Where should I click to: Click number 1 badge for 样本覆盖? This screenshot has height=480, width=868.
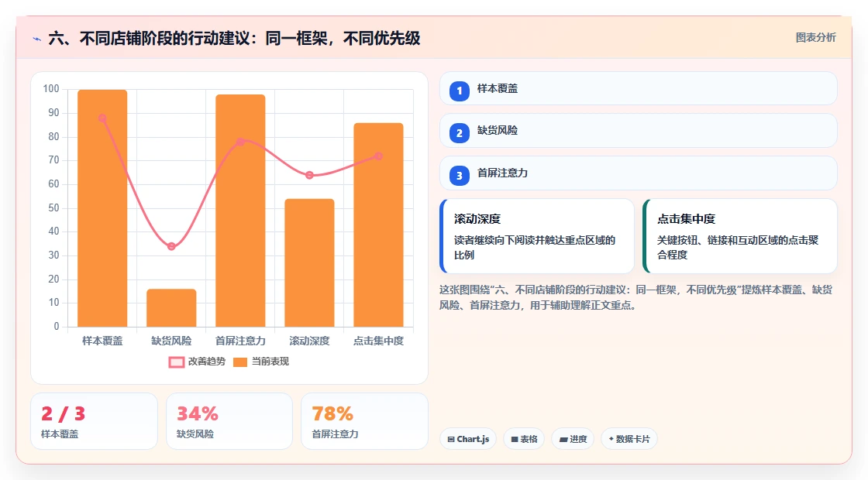point(459,91)
